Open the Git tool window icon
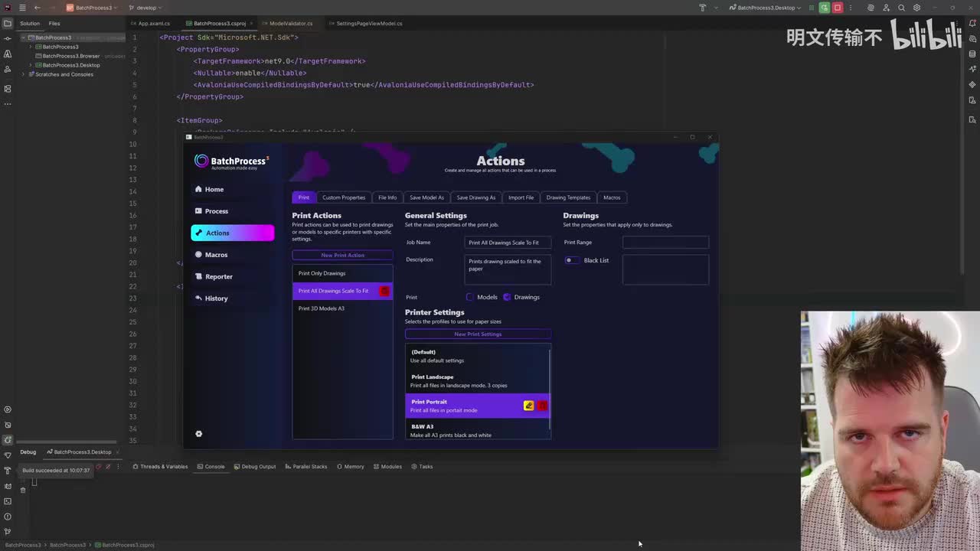Image resolution: width=980 pixels, height=551 pixels. tap(8, 532)
